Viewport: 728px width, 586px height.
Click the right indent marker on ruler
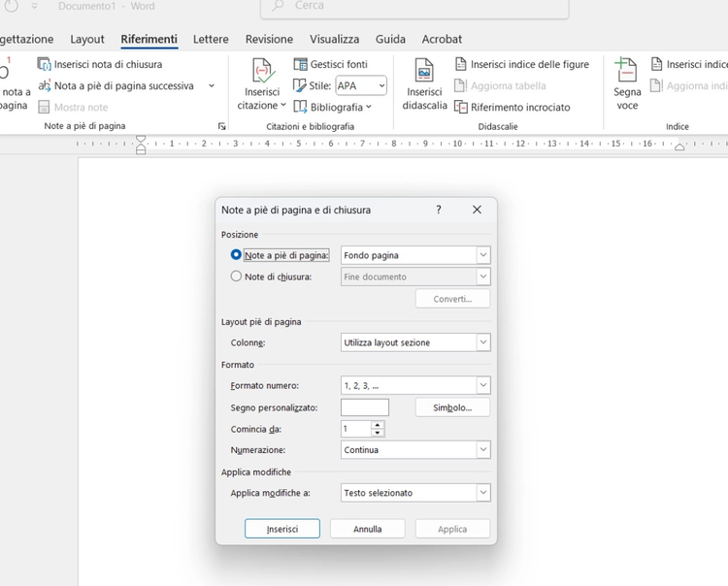[x=679, y=147]
